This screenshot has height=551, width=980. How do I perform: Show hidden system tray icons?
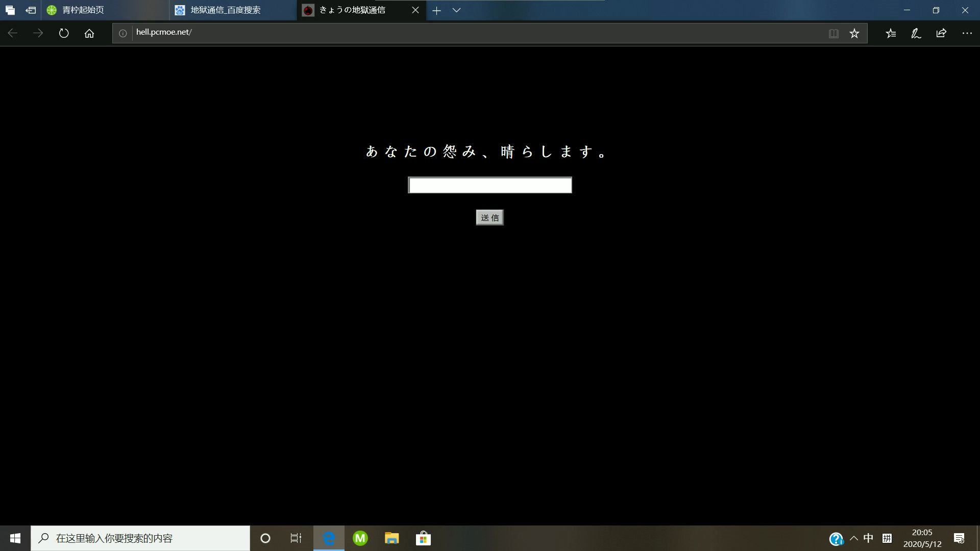point(853,538)
